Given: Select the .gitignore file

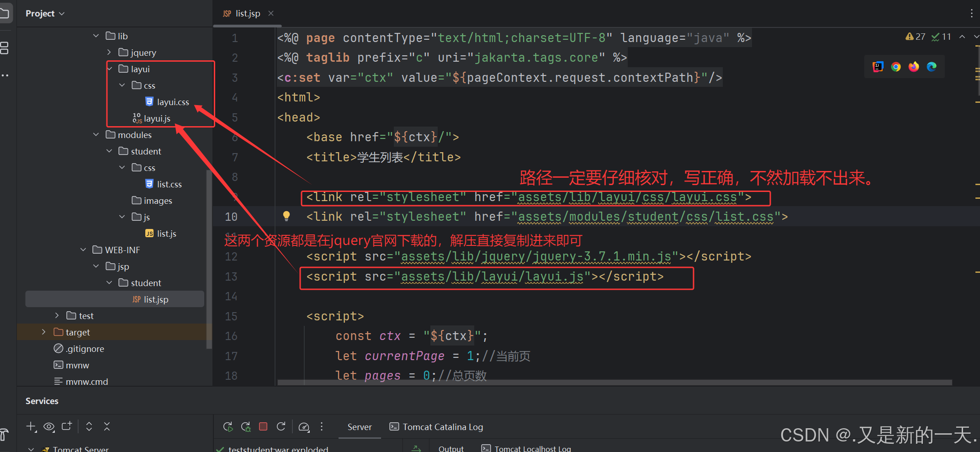Looking at the screenshot, I should pyautogui.click(x=79, y=349).
